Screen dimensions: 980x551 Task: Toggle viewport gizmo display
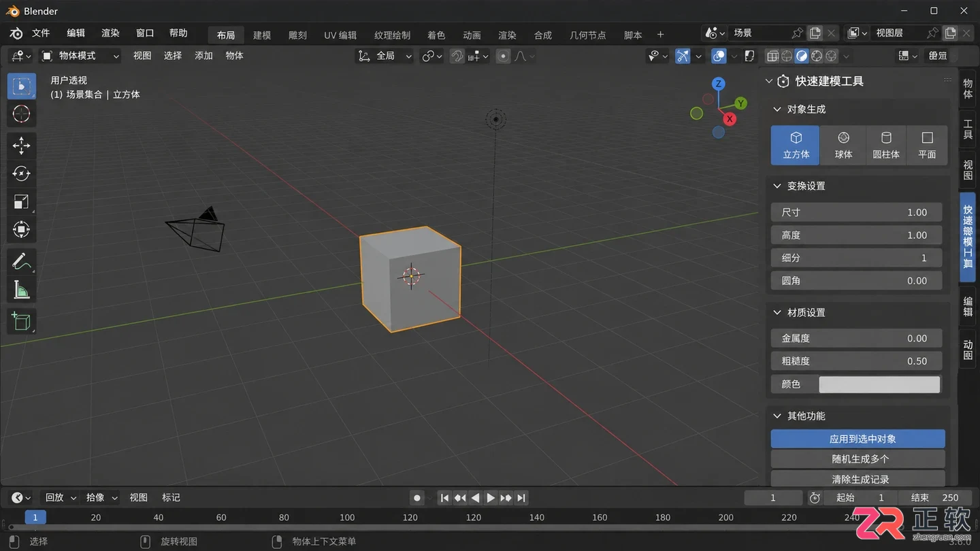(683, 56)
